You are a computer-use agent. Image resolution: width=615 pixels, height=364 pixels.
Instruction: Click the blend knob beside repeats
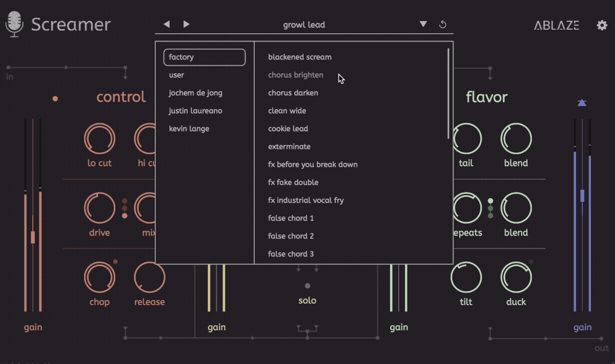[x=516, y=208]
